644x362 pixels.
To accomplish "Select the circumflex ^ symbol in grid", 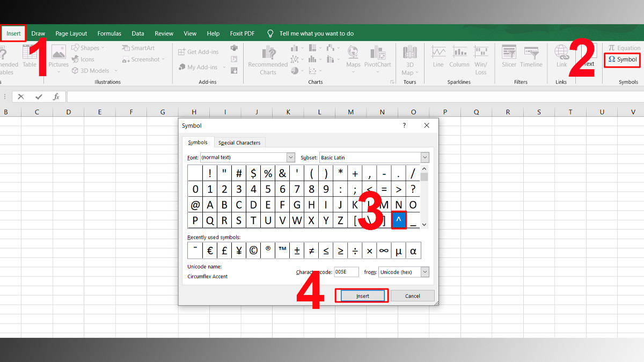I will [x=399, y=220].
